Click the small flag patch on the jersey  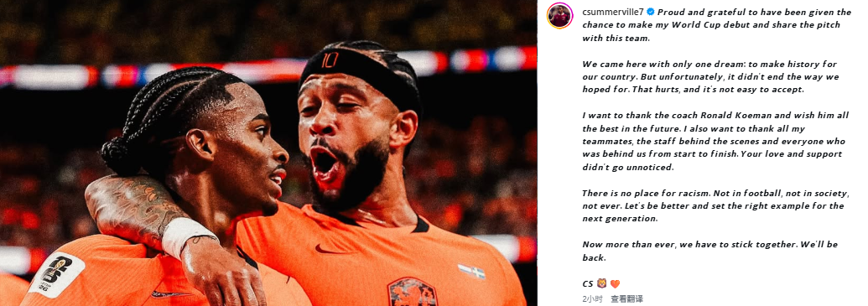pos(471,271)
